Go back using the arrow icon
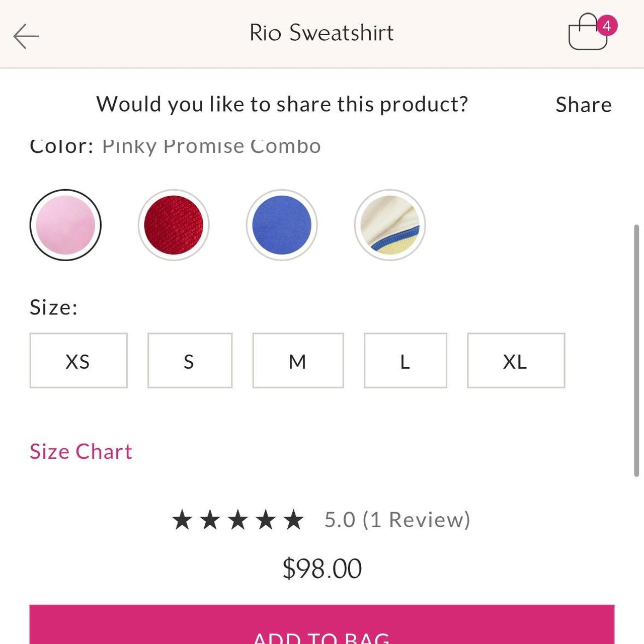Screen dimensions: 644x644 tap(26, 36)
